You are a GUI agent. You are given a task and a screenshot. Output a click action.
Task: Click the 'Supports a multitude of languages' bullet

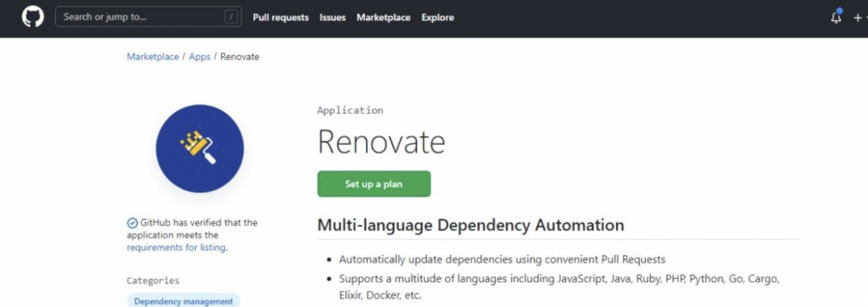pyautogui.click(x=559, y=287)
